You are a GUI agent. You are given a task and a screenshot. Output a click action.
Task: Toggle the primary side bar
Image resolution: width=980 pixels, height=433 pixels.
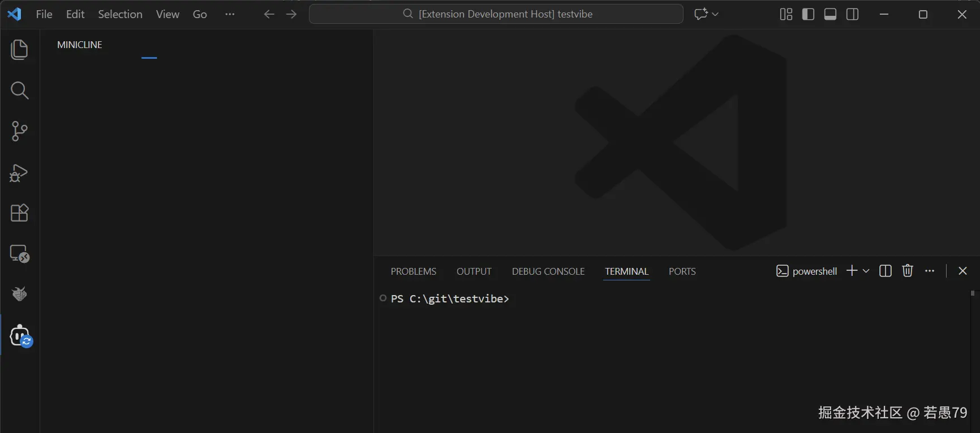tap(808, 14)
